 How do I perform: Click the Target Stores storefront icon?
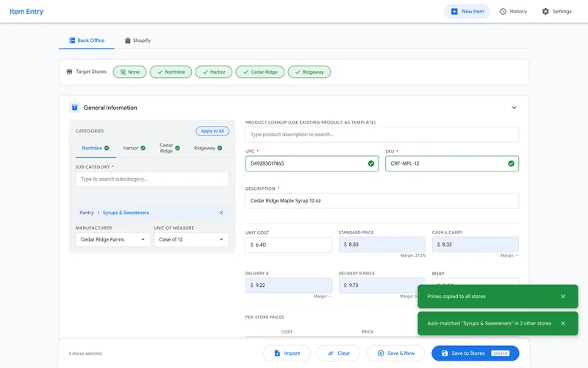tap(69, 71)
